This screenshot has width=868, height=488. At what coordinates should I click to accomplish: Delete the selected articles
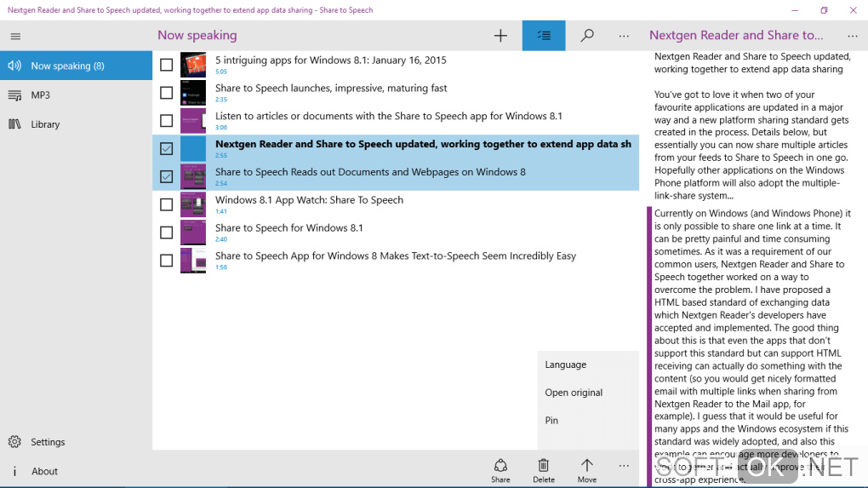pyautogui.click(x=544, y=471)
